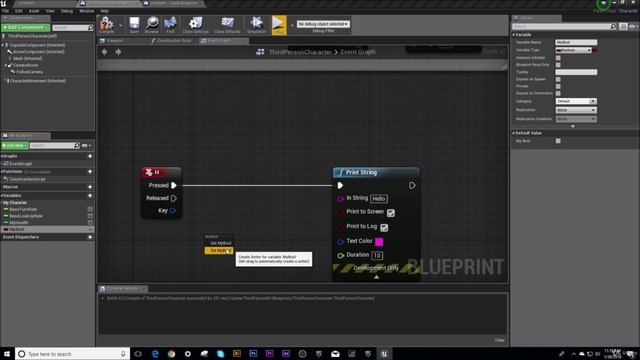The image size is (640, 360).
Task: Toggle the Print to Screen checkbox
Action: pyautogui.click(x=391, y=213)
